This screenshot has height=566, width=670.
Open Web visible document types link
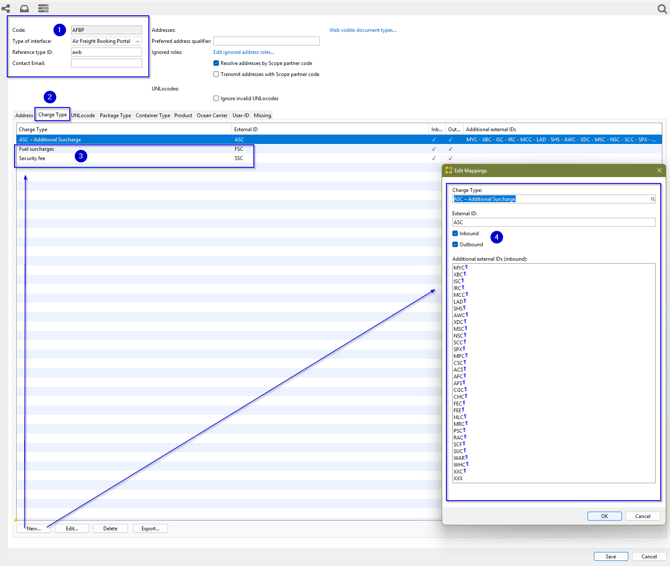pyautogui.click(x=362, y=30)
